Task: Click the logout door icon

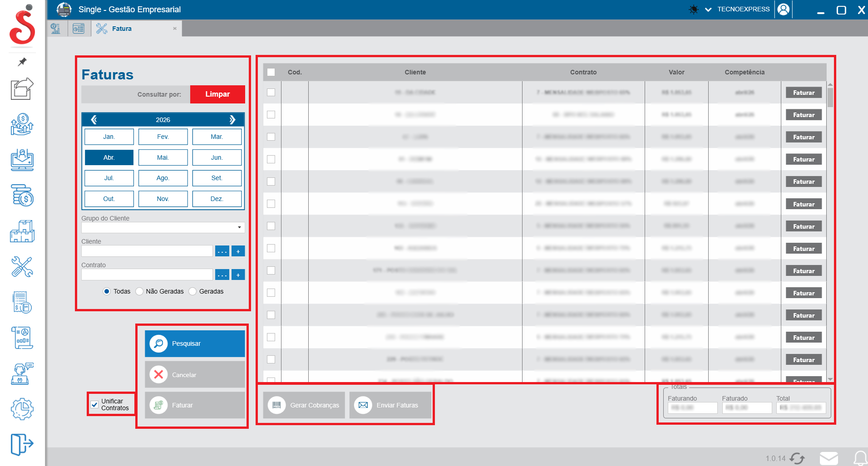Action: (22, 444)
